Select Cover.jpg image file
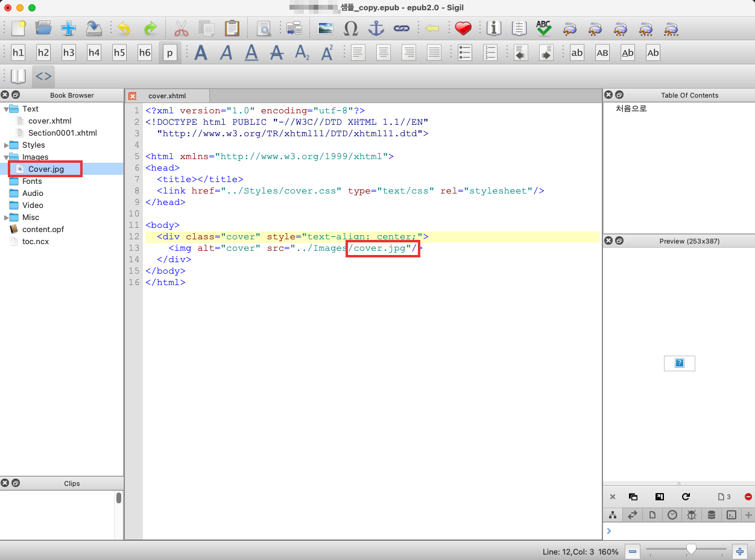The height and width of the screenshot is (560, 755). pos(46,169)
